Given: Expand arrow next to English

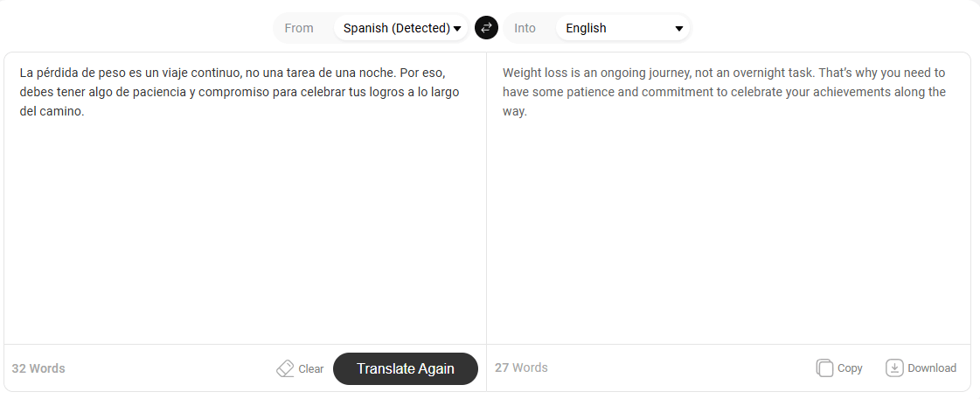Looking at the screenshot, I should (x=679, y=29).
